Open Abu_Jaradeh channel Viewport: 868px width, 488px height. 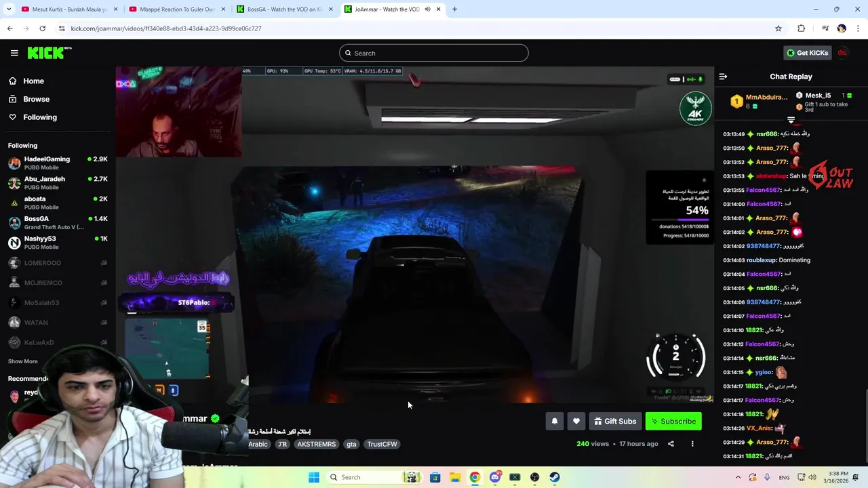point(58,183)
